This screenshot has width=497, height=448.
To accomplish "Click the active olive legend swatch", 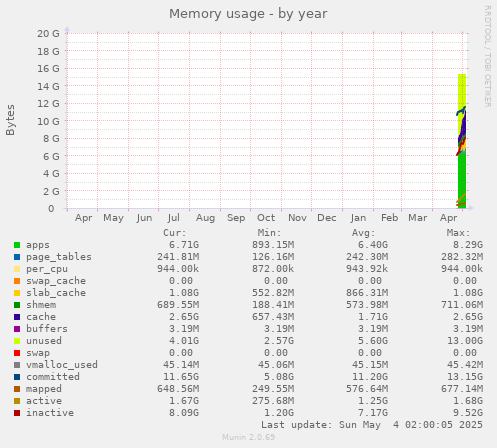I will click(x=17, y=401).
